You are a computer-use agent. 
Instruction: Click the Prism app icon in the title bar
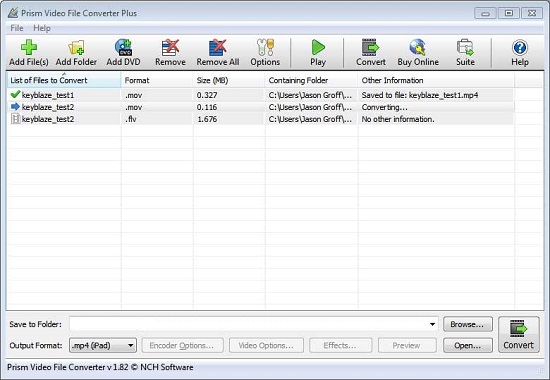13,13
